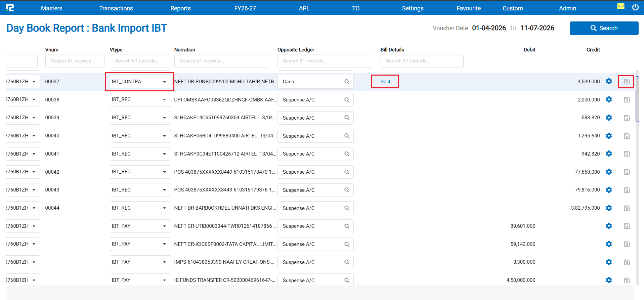Open gear settings for voucher 00043
This screenshot has width=644, height=300.
pos(609,190)
